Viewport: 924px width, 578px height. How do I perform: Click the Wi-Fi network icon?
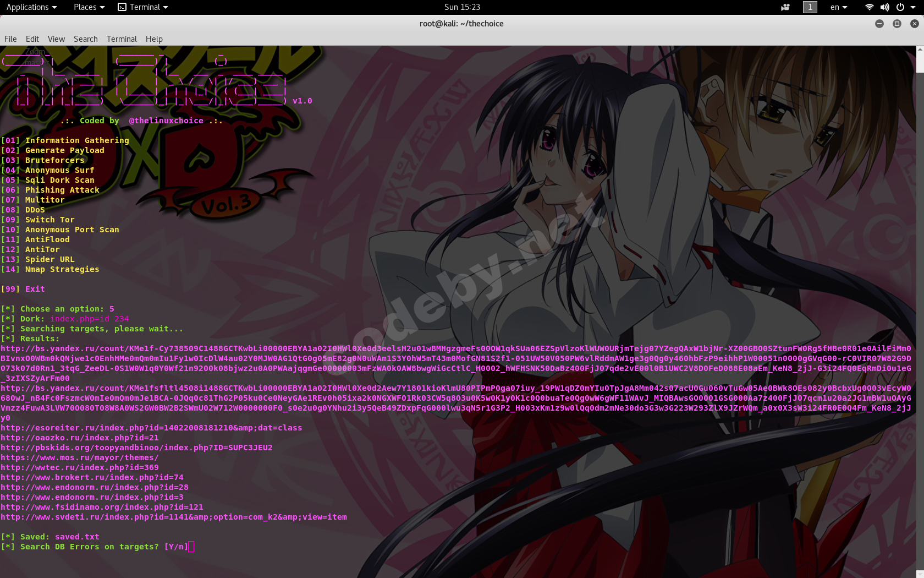pos(869,7)
